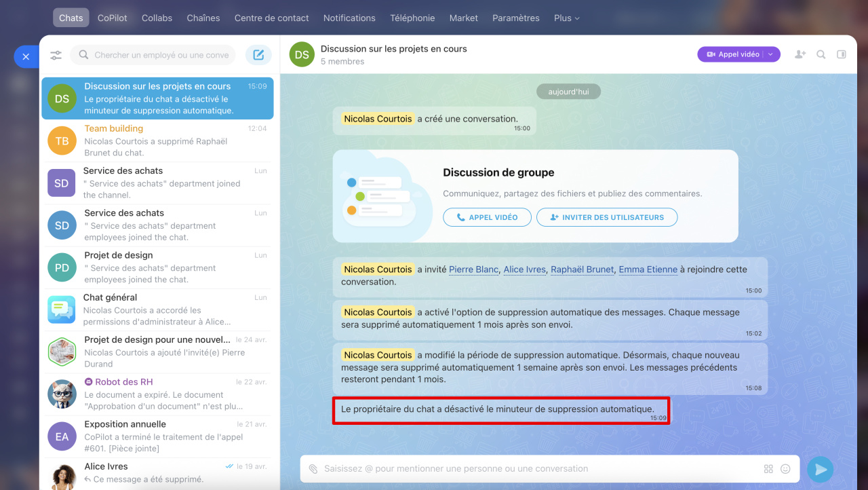The height and width of the screenshot is (490, 868).
Task: Switch to the Téléphonie tab
Action: (x=412, y=18)
